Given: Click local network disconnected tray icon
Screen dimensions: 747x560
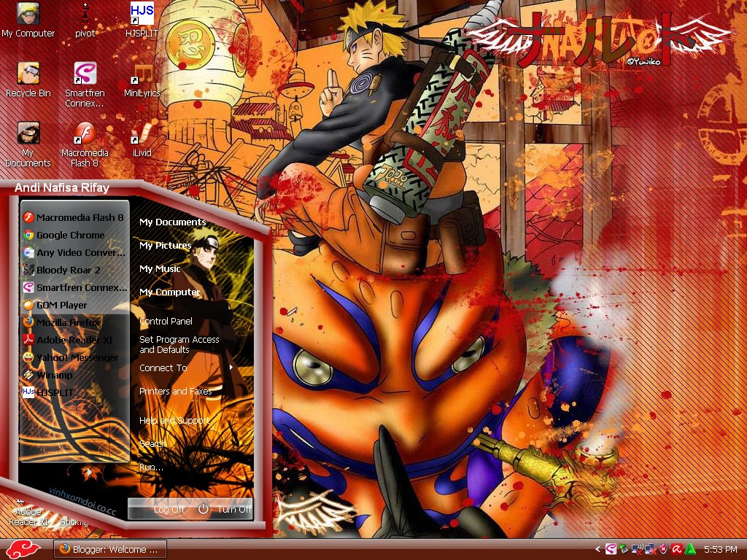Looking at the screenshot, I should pyautogui.click(x=649, y=550).
